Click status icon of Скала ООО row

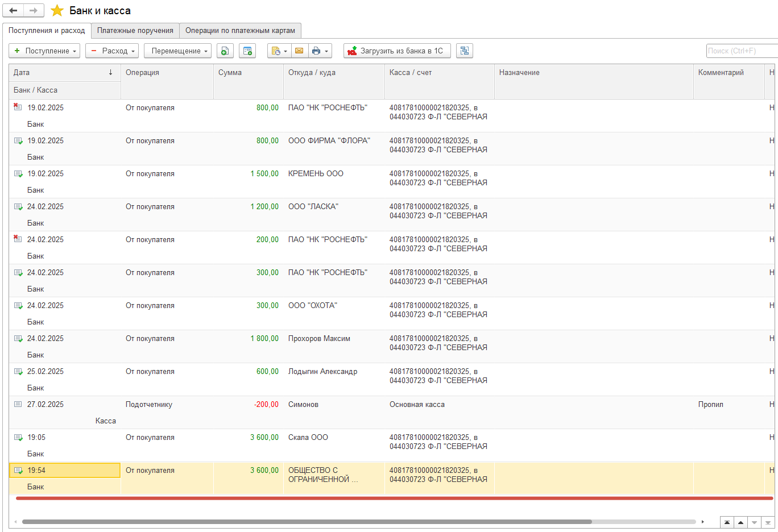point(18,437)
